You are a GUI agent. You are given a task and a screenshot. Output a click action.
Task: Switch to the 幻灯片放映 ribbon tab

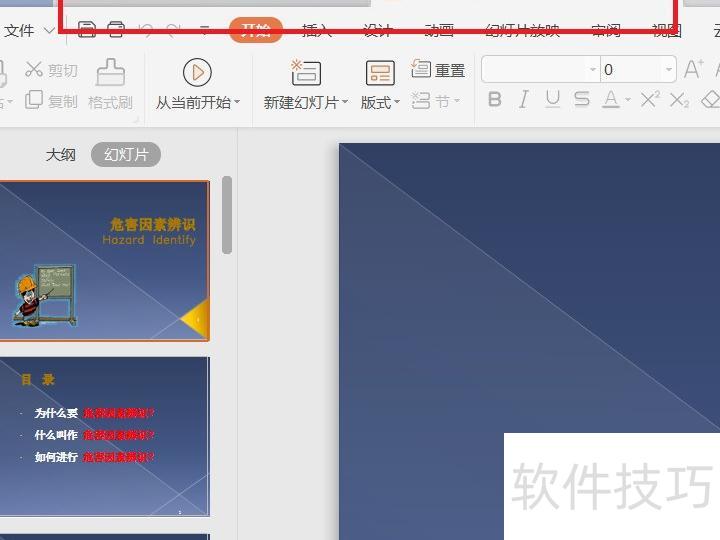tap(523, 30)
